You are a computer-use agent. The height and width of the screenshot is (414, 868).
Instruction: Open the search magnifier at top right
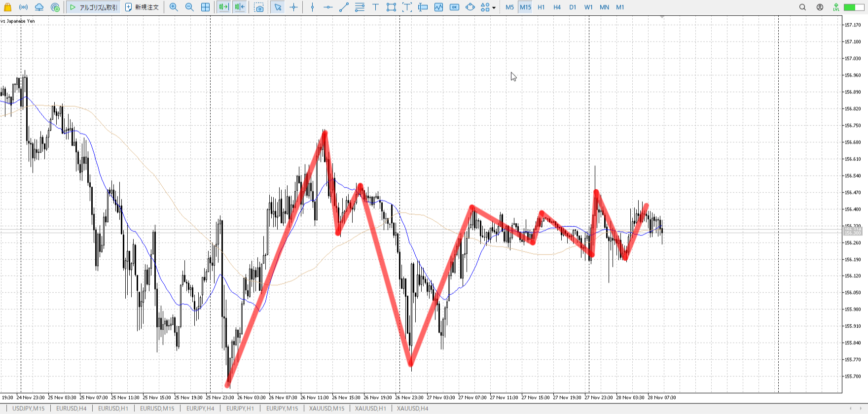pos(802,7)
